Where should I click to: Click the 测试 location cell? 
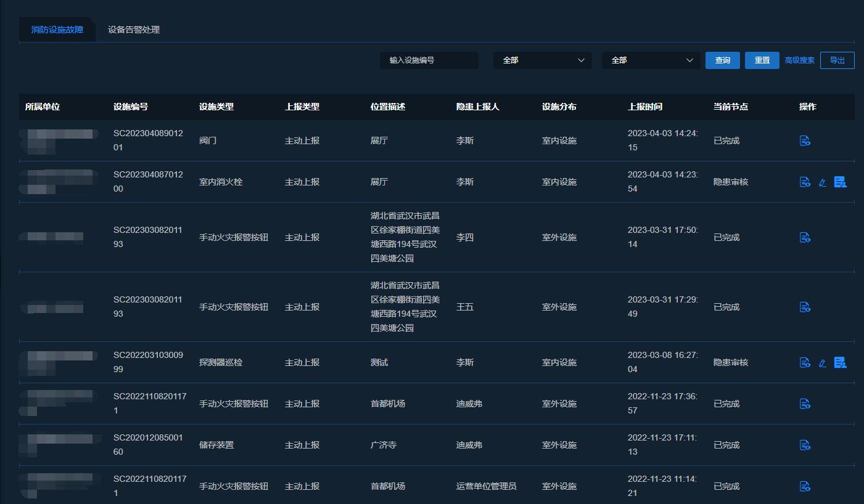pos(379,362)
